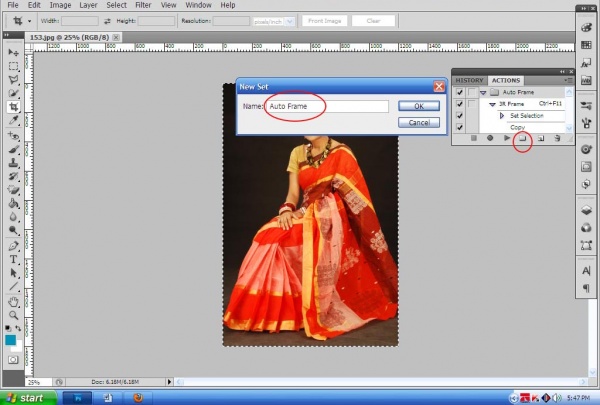Click the Play selection button in Actions
The image size is (600, 405).
click(x=506, y=139)
